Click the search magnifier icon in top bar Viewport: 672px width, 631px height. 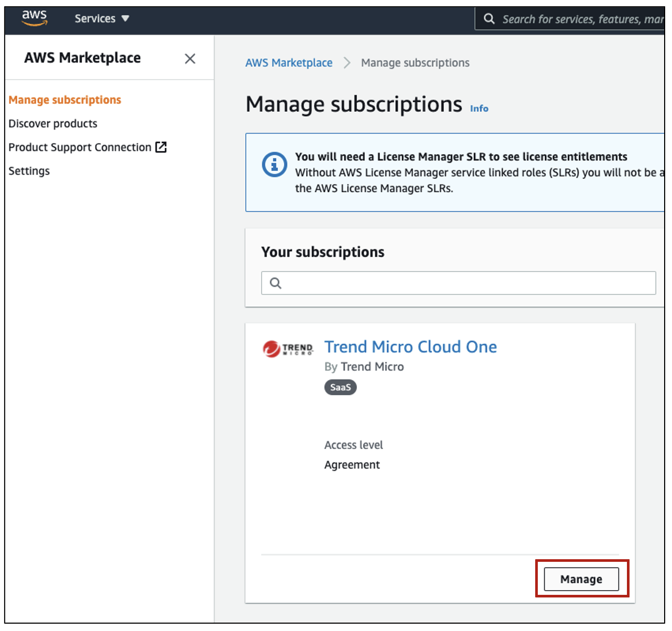click(489, 19)
